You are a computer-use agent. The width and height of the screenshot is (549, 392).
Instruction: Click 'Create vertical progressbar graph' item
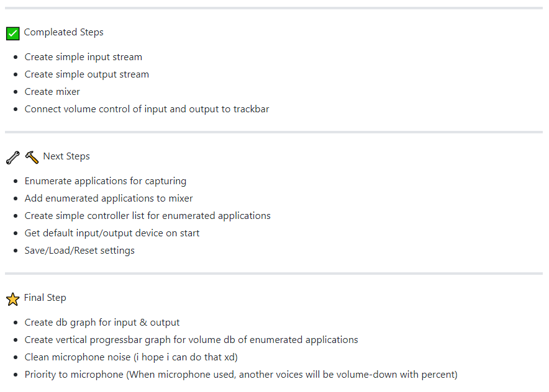click(x=191, y=340)
